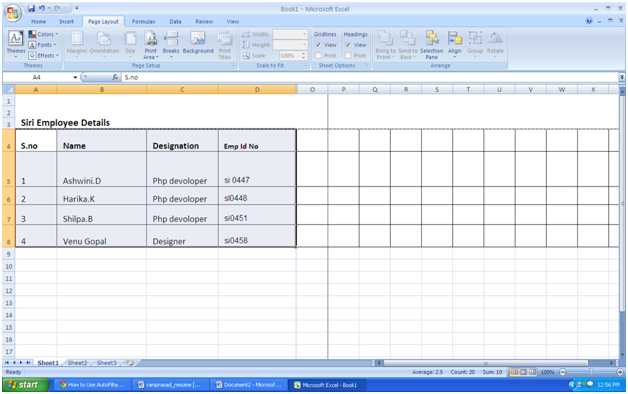This screenshot has height=394, width=628.
Task: Switch to the Sheet2 worksheet tab
Action: point(77,363)
